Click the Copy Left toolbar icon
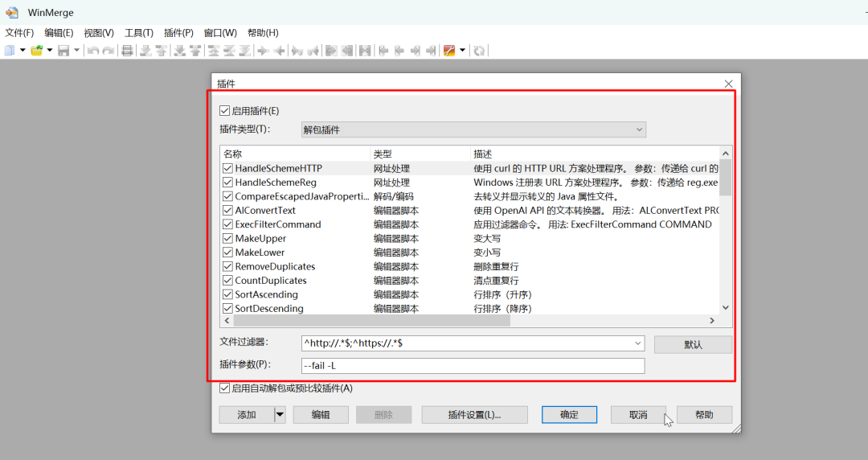 280,51
